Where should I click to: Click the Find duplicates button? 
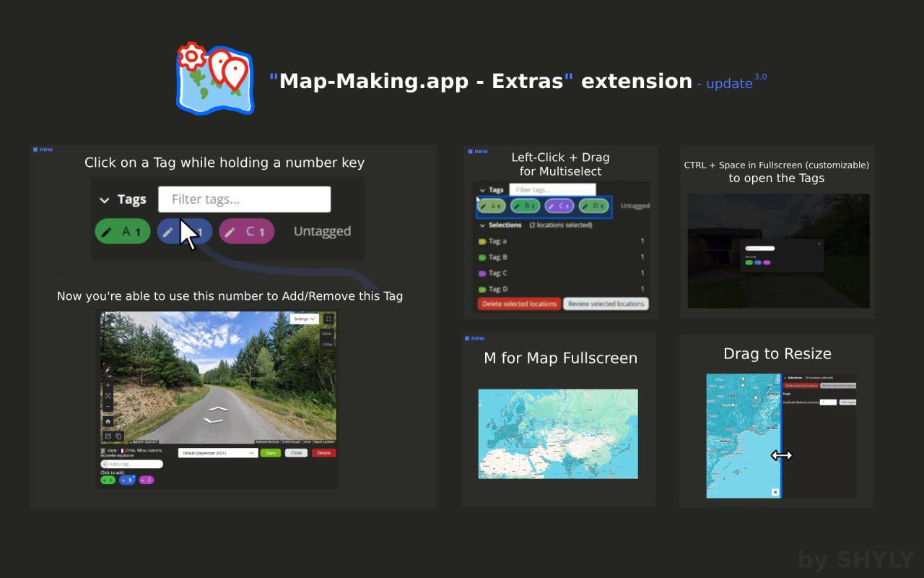tap(847, 402)
